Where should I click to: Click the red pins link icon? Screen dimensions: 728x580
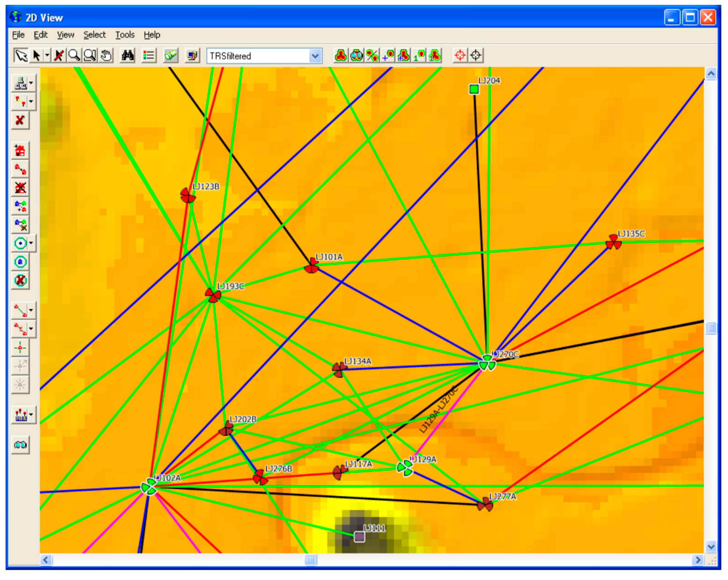point(20,101)
